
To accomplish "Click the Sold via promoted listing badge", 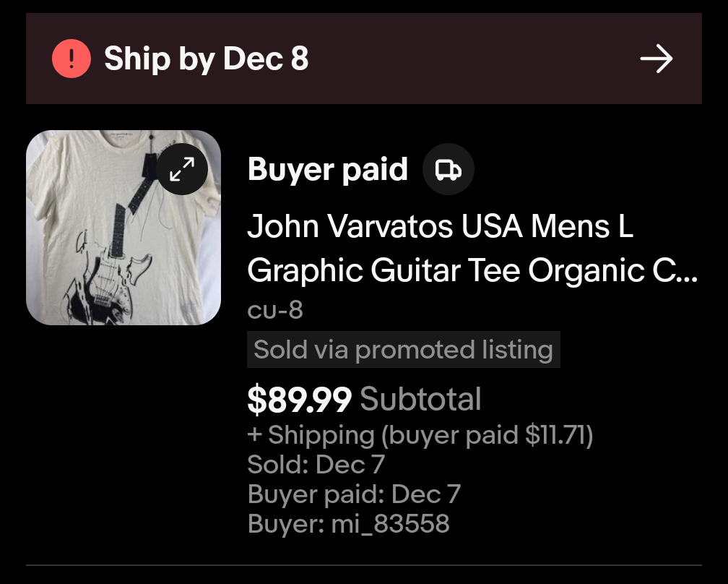I will pos(404,349).
